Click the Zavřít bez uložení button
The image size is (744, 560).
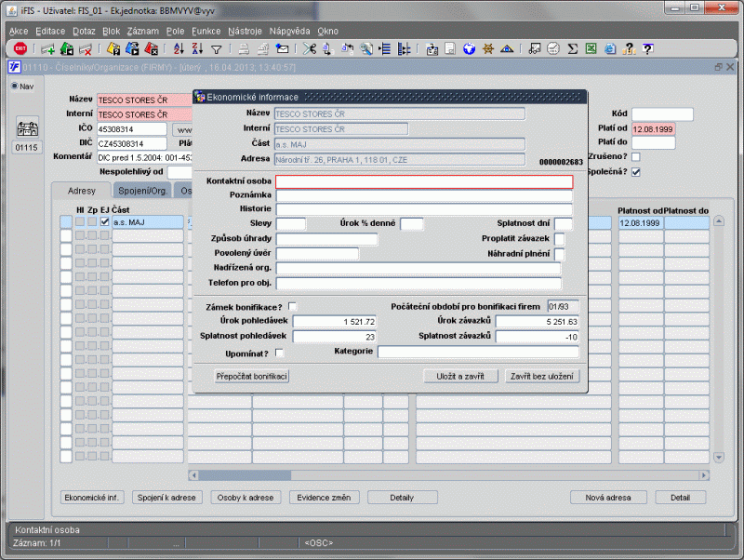tap(543, 376)
